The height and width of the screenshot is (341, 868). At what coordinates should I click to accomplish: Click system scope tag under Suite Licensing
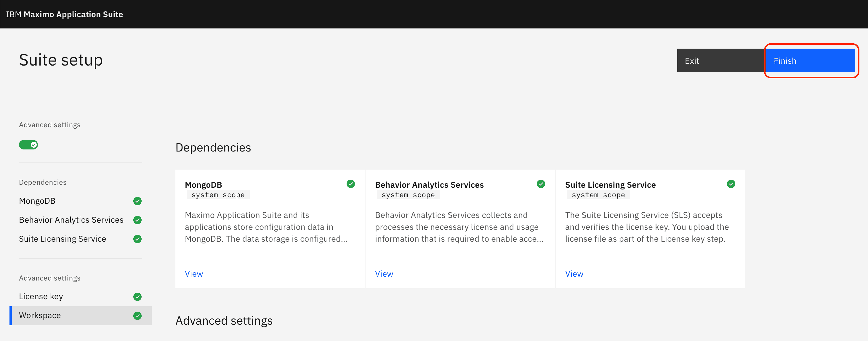tap(598, 195)
